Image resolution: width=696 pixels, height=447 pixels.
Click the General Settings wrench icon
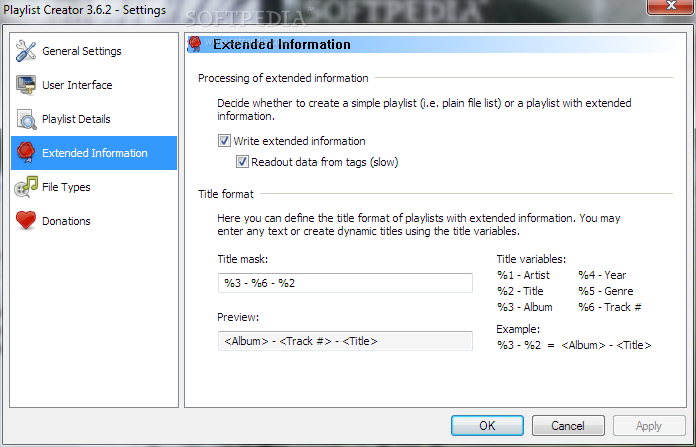coord(26,51)
